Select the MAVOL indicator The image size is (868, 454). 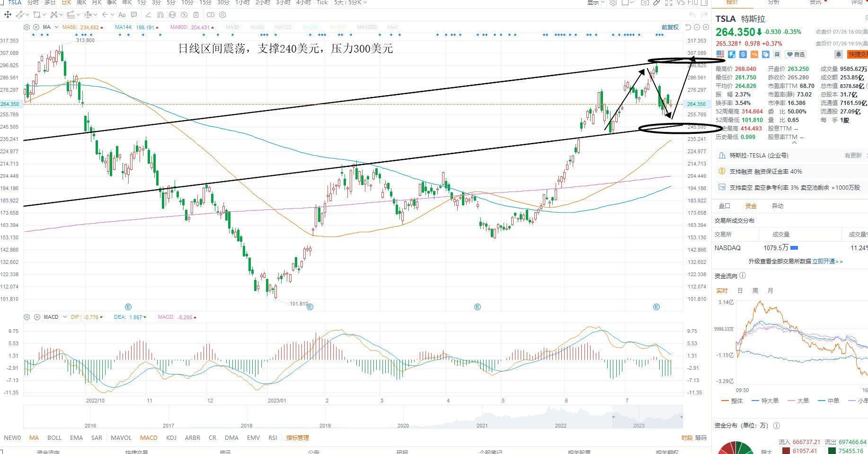point(121,437)
